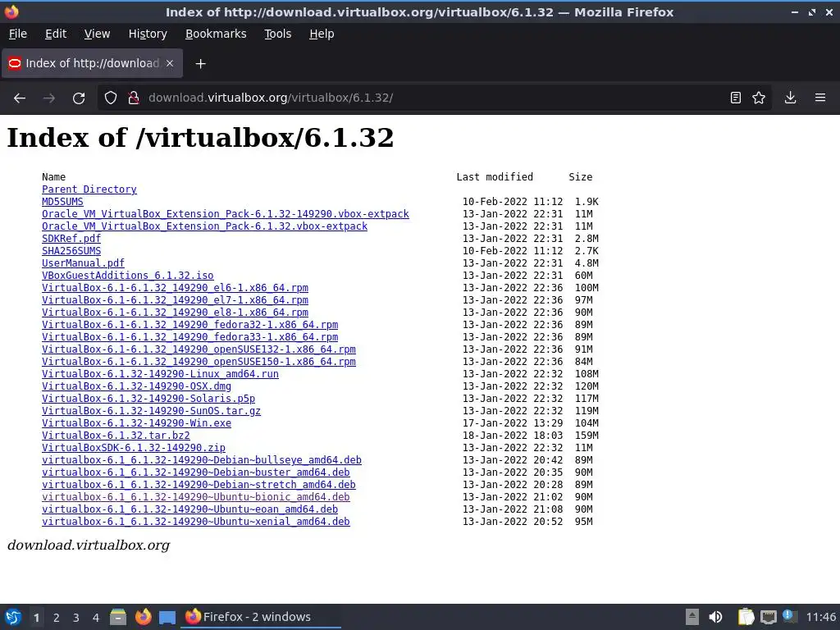This screenshot has width=840, height=630.
Task: Download the el8 x86_64 rpm package
Action: 175,313
